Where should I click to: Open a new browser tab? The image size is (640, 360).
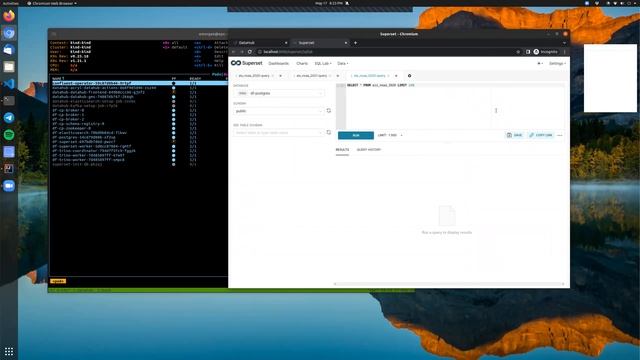tap(356, 43)
